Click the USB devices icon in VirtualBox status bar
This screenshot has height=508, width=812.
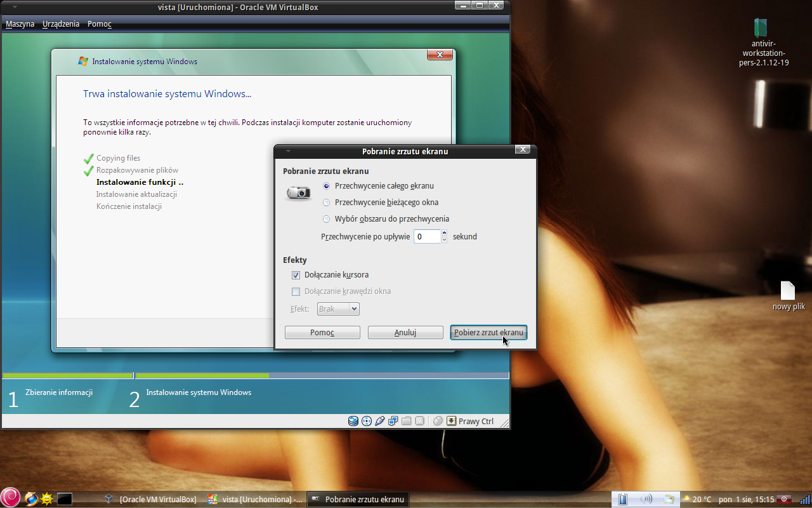380,421
